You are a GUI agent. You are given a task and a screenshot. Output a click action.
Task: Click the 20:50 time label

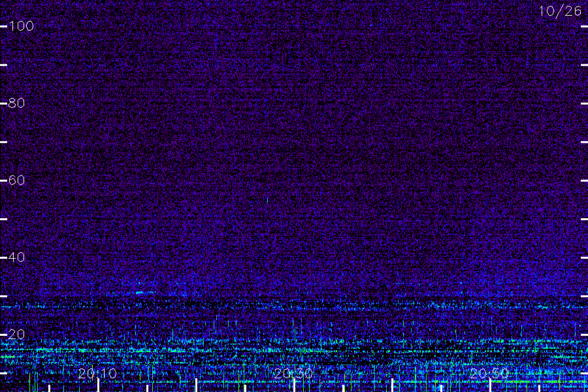[x=489, y=374]
